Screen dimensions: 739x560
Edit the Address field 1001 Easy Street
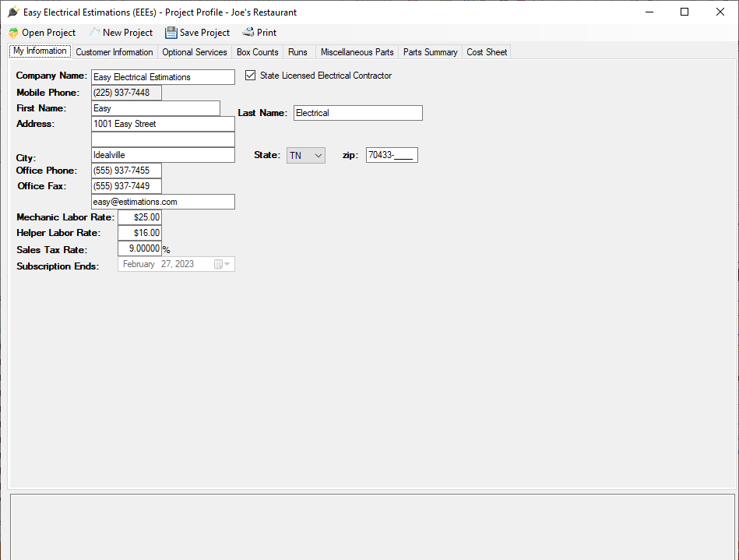[x=163, y=124]
